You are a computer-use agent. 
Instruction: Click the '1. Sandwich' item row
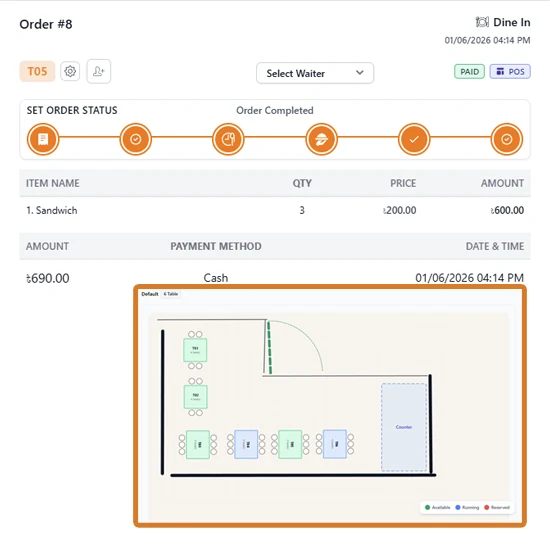click(x=275, y=210)
